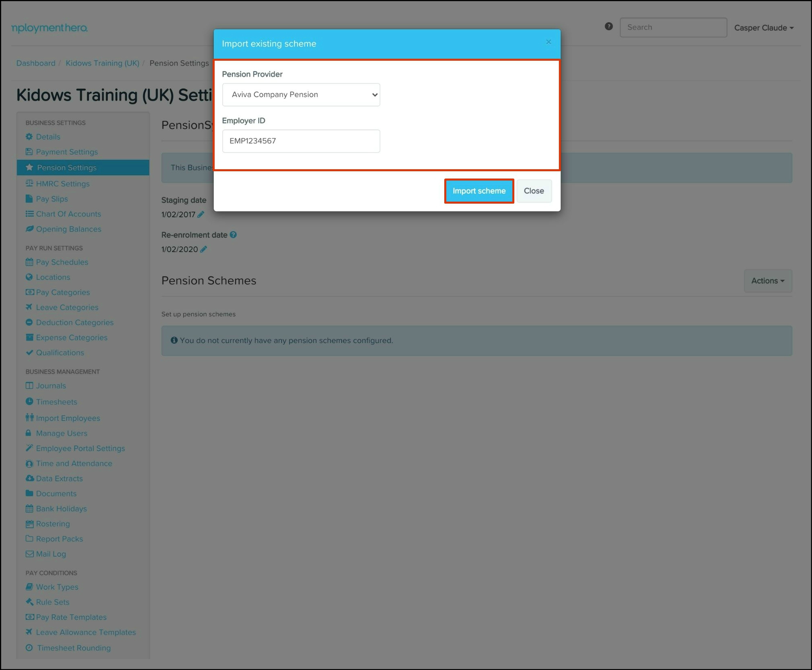Image resolution: width=812 pixels, height=670 pixels.
Task: Click pencil icon next to re-enrolment date
Action: click(204, 249)
